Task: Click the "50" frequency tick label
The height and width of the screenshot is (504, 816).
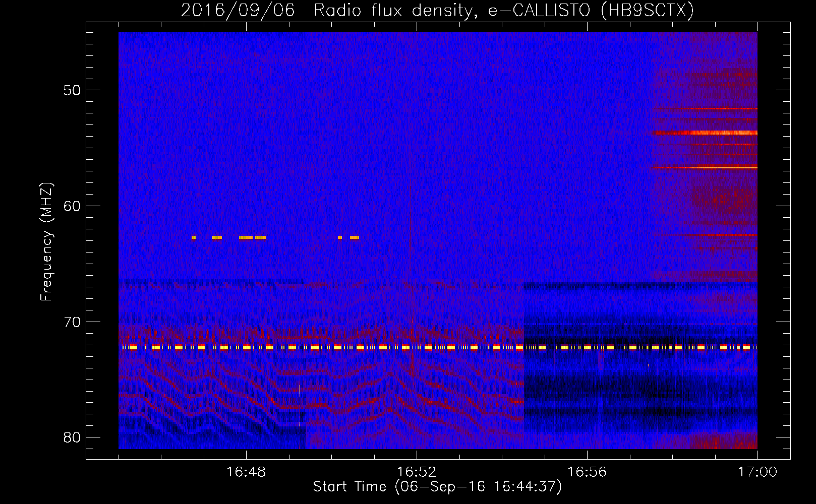Action: click(72, 90)
